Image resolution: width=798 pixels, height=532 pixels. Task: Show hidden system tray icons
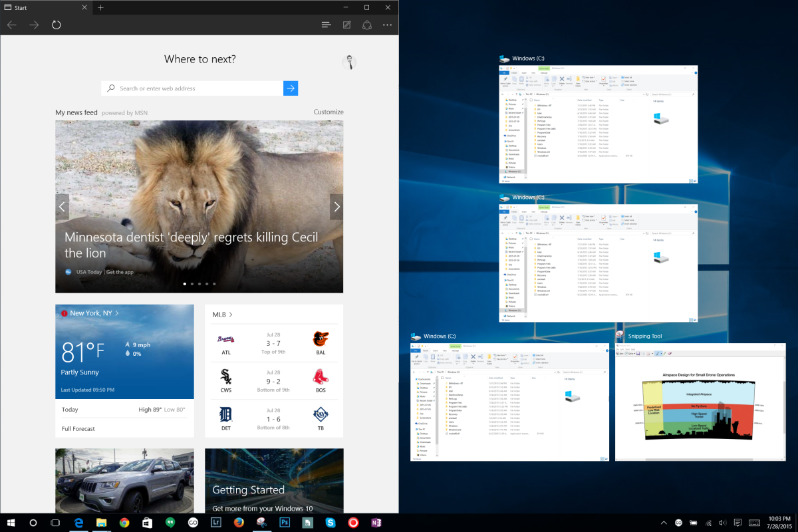click(663, 523)
